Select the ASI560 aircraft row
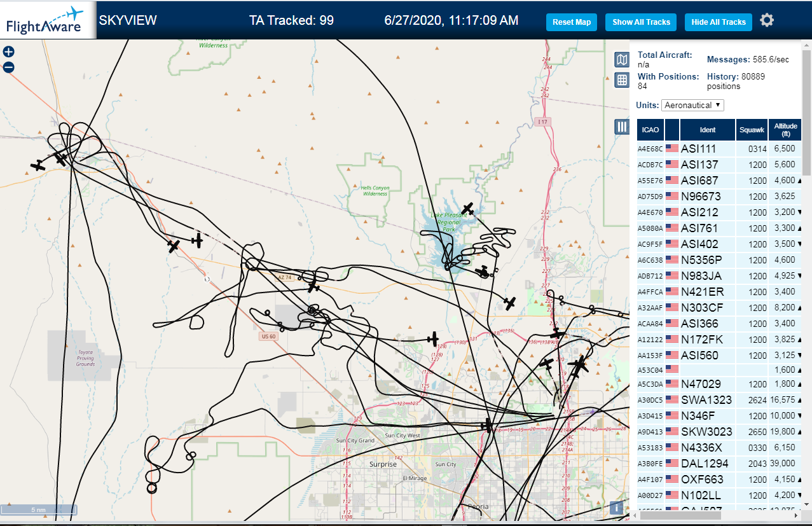 tap(720, 356)
